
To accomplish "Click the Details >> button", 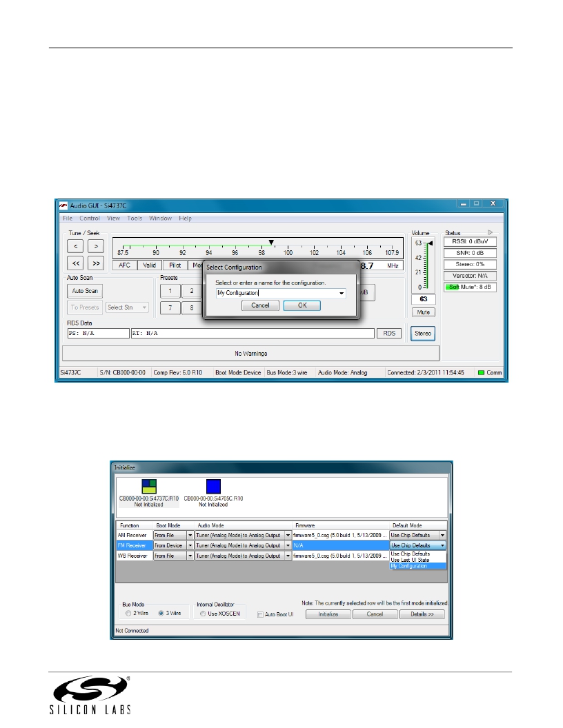I will [x=422, y=614].
